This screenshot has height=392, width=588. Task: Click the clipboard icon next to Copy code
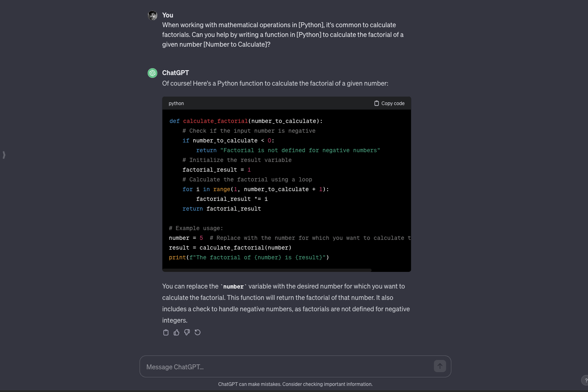[x=376, y=103]
